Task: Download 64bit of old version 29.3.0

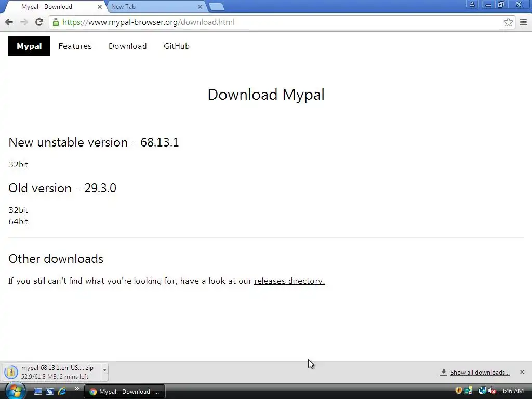Action: point(18,222)
